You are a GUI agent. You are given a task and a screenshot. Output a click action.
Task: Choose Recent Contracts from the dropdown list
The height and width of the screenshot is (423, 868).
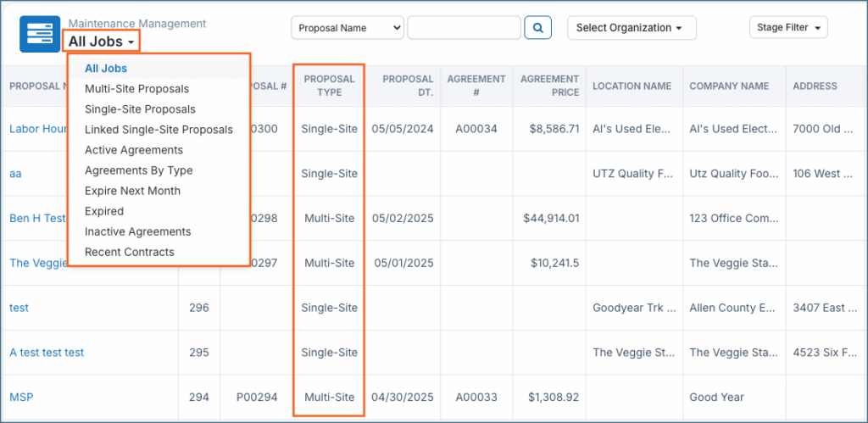tap(129, 252)
